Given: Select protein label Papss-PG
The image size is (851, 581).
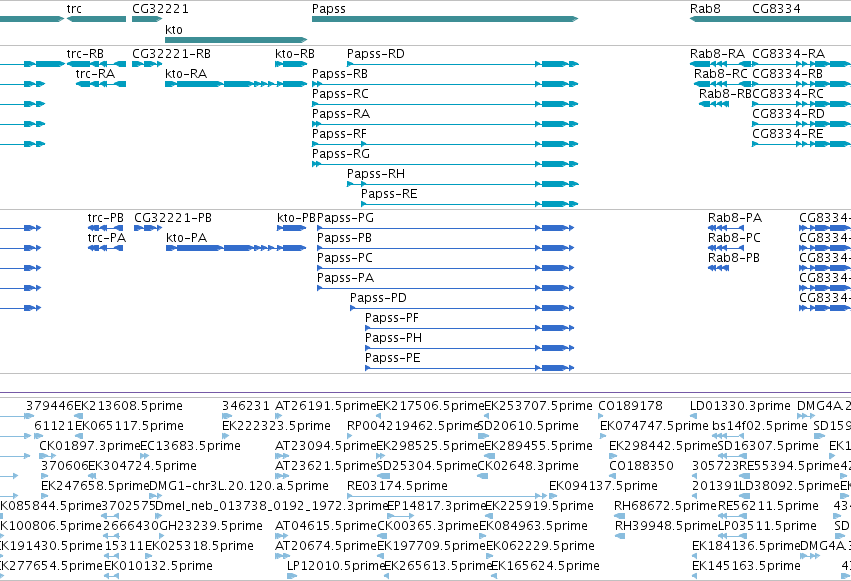Looking at the screenshot, I should coord(345,218).
